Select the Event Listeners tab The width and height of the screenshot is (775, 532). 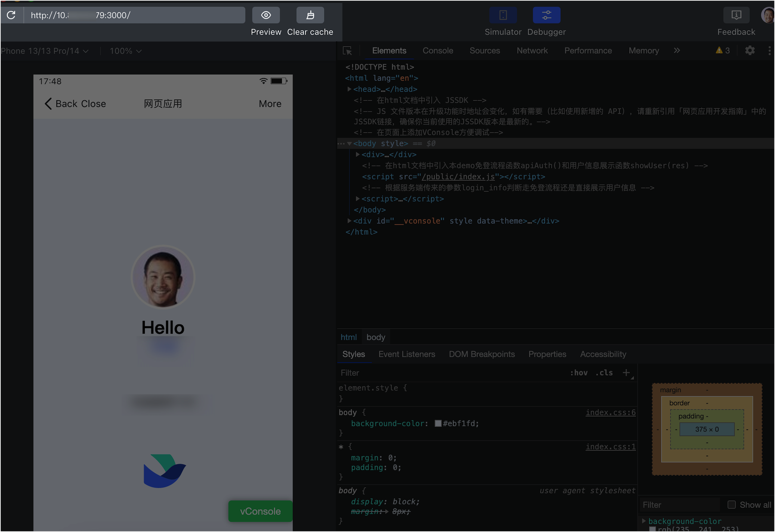click(407, 354)
